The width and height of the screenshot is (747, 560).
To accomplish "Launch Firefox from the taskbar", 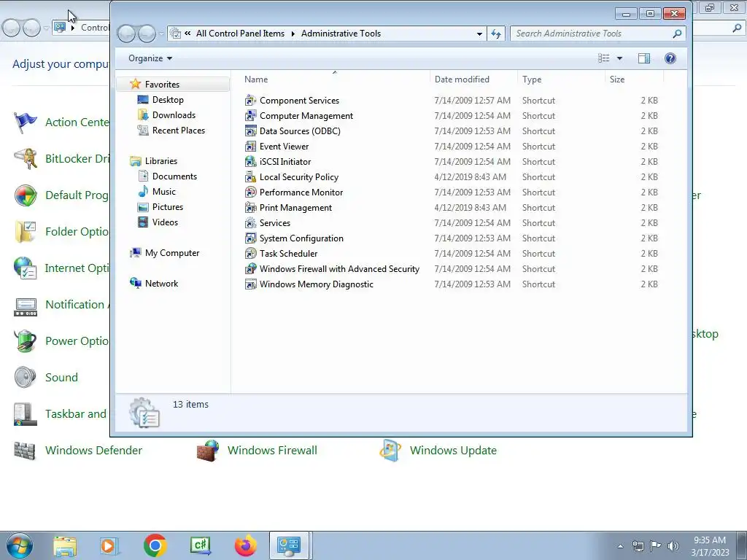I will pos(246,545).
